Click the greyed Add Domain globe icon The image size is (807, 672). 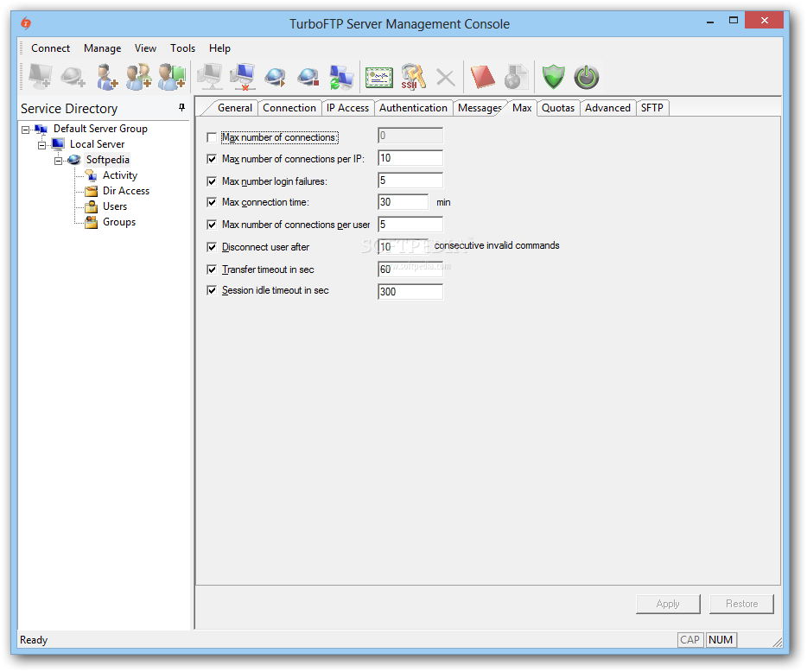coord(73,77)
